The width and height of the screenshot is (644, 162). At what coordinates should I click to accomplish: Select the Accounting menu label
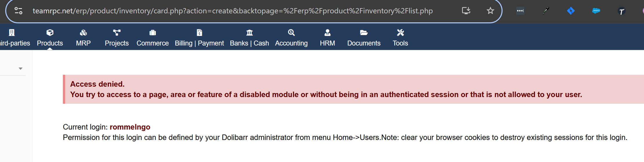[291, 43]
